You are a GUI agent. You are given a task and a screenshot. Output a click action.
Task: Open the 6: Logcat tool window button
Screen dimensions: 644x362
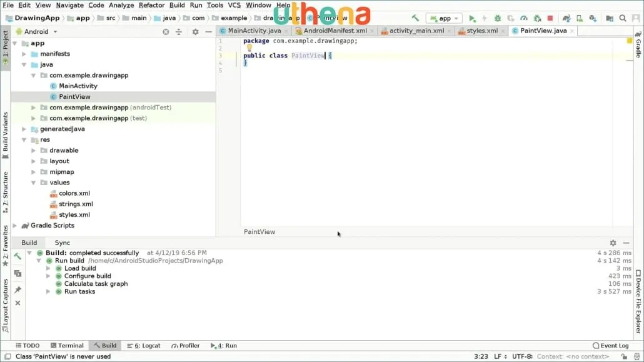pos(144,346)
